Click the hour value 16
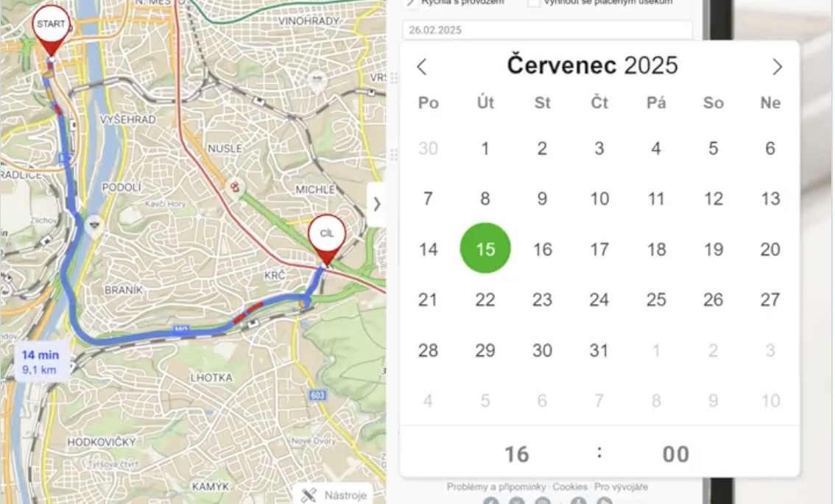Image resolution: width=835 pixels, height=504 pixels. click(x=517, y=455)
